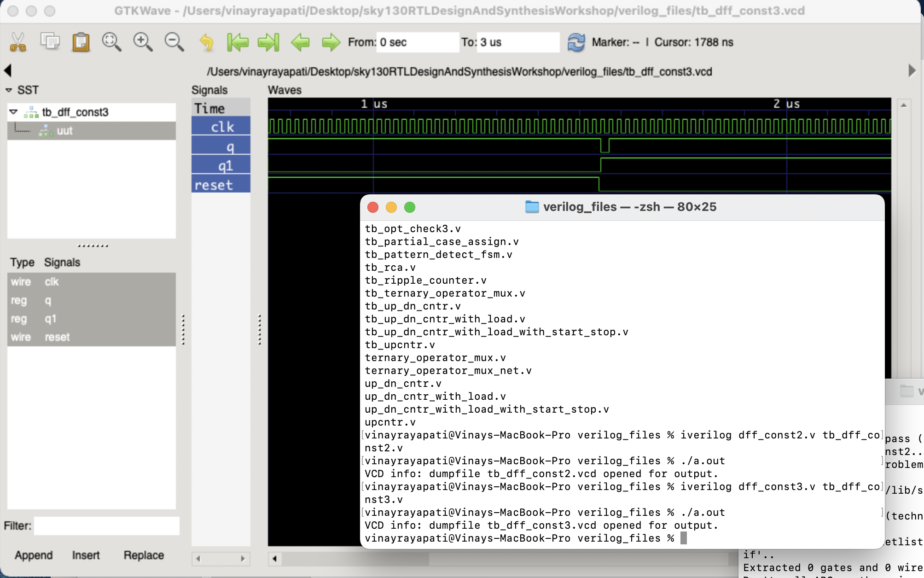924x578 pixels.
Task: Click the Signals panel heading
Action: tap(209, 90)
